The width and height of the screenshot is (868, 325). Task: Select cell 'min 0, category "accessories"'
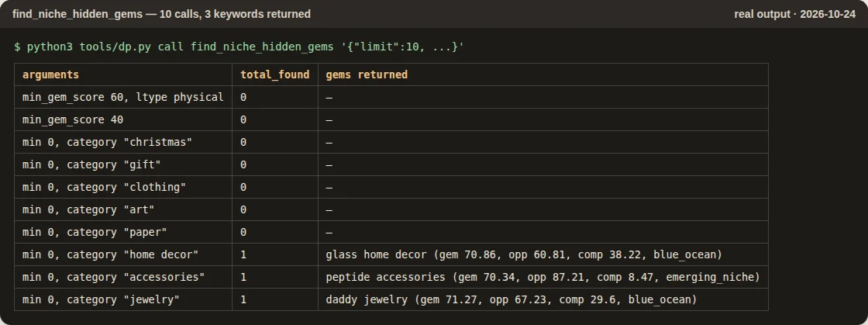123,277
